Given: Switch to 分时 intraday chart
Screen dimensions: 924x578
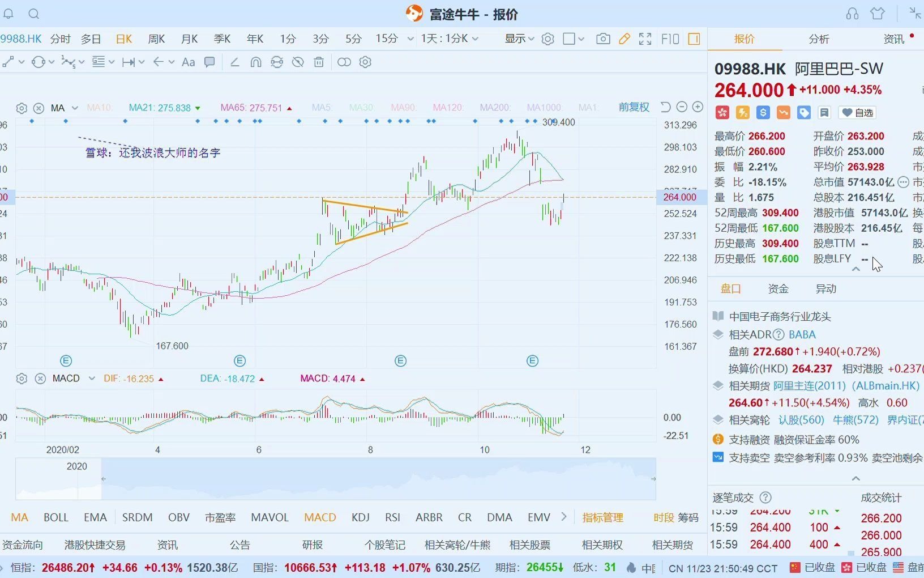Looking at the screenshot, I should pos(61,39).
